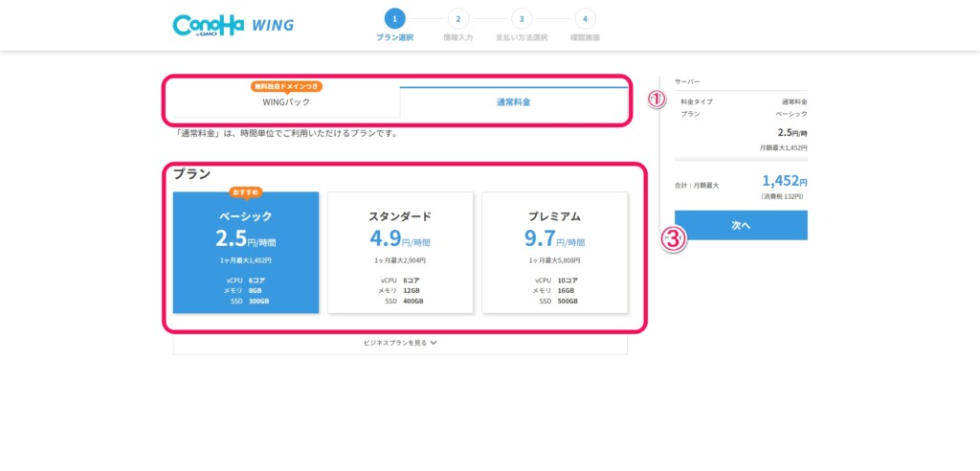The width and height of the screenshot is (980, 471).
Task: Click the 1ヶ月最大2,904円 text
Action: [400, 260]
